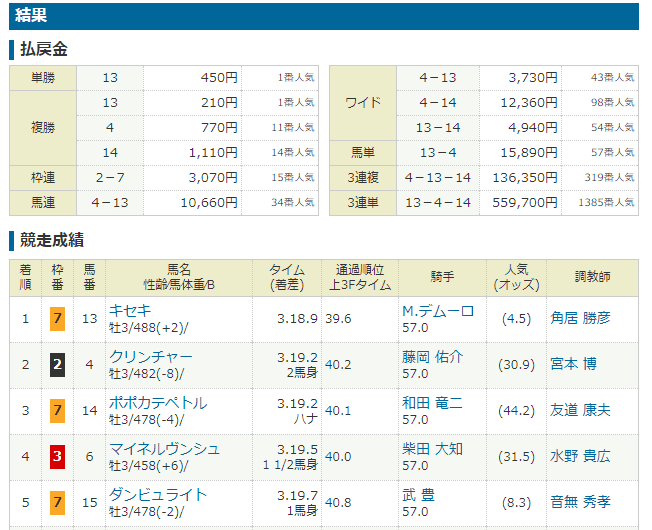Click the 人気(オッズ) column header
This screenshot has height=530, width=652.
coord(516,277)
